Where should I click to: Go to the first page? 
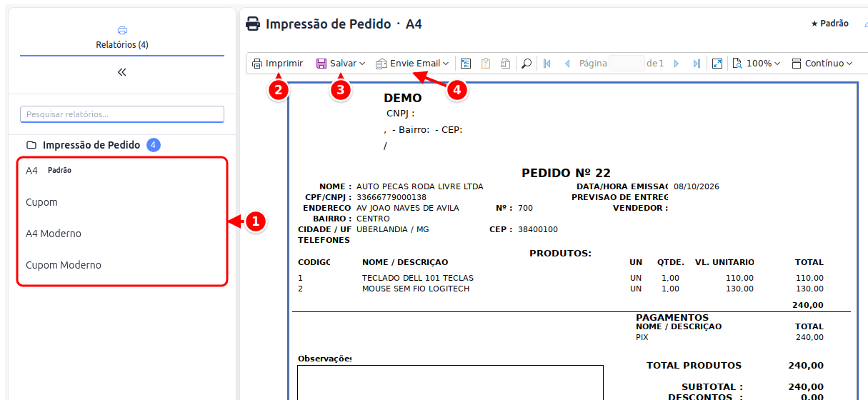tap(547, 64)
